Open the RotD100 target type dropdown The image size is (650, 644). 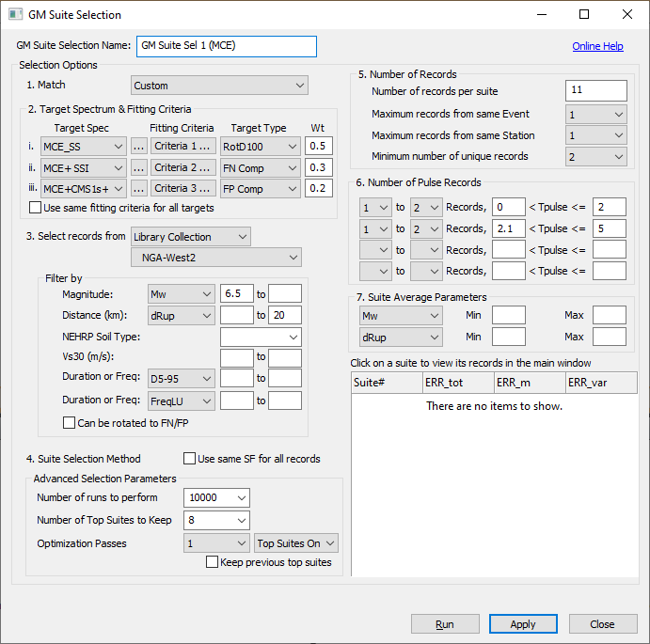click(261, 147)
